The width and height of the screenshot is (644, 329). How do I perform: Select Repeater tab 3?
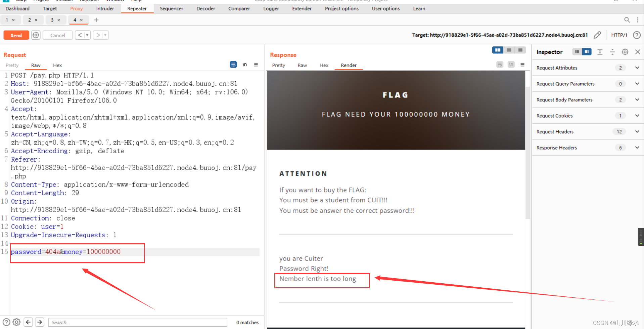(52, 20)
